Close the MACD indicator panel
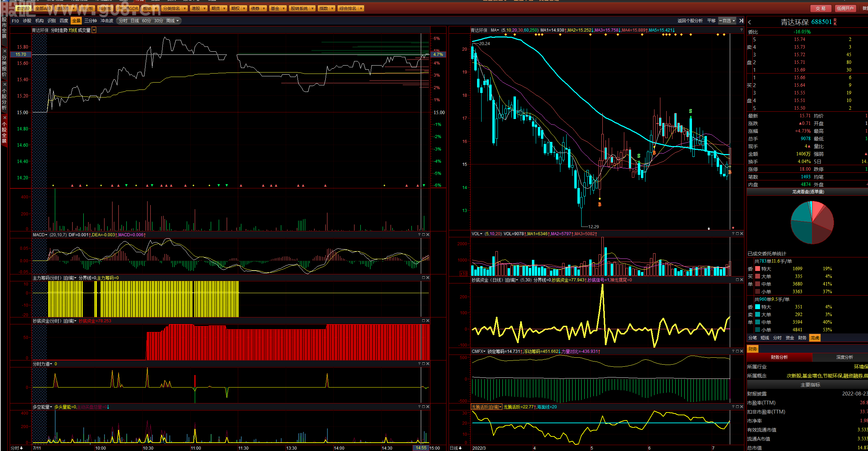 pos(428,235)
